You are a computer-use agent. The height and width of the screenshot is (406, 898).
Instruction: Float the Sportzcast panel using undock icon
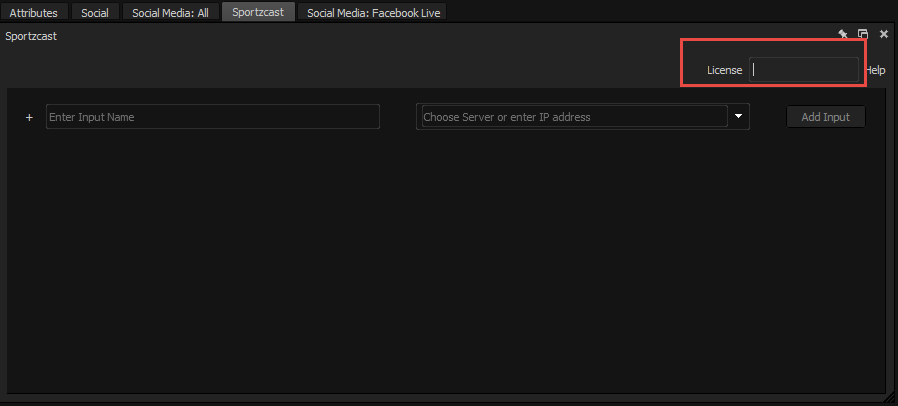pos(863,34)
